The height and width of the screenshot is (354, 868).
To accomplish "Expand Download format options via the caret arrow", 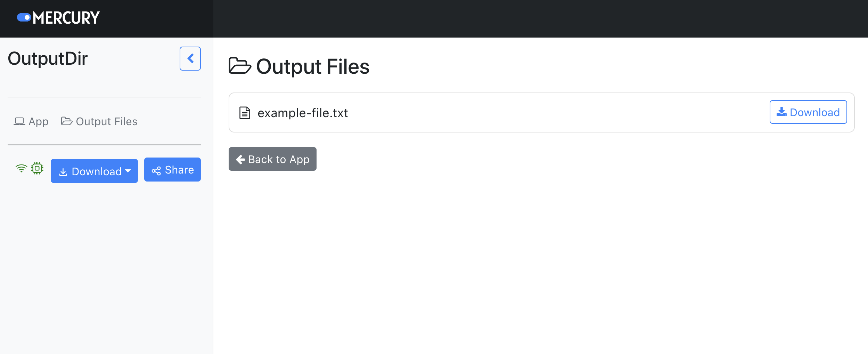I will click(128, 171).
